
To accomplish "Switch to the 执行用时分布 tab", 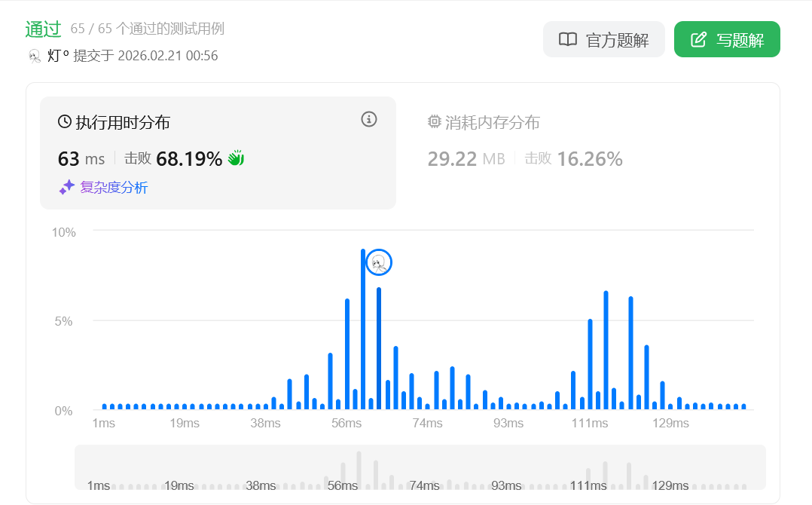I will pyautogui.click(x=127, y=122).
